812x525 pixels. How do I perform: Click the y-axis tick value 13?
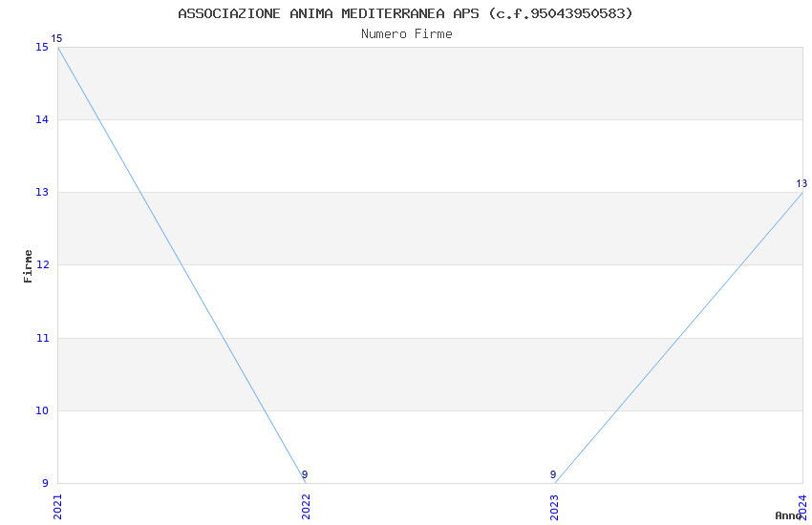[42, 193]
